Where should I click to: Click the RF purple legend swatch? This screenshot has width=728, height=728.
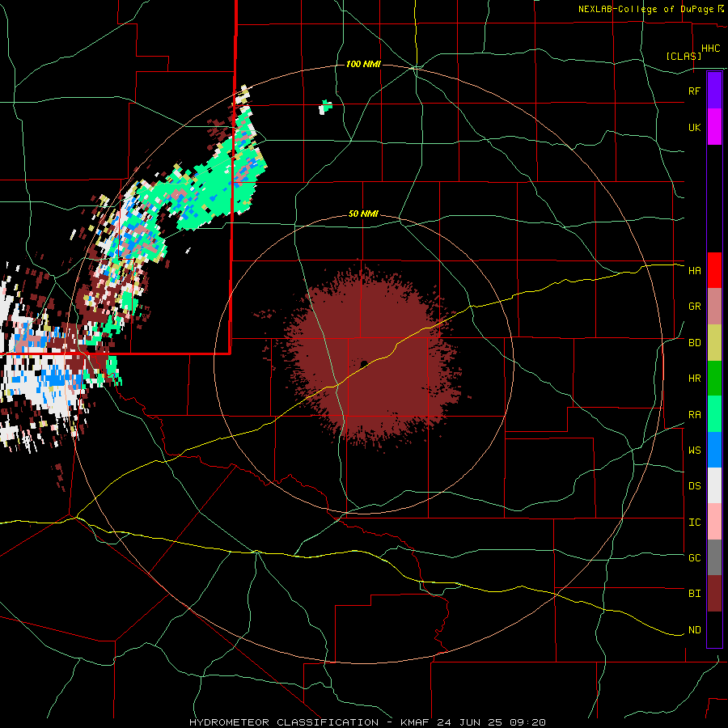(x=714, y=91)
